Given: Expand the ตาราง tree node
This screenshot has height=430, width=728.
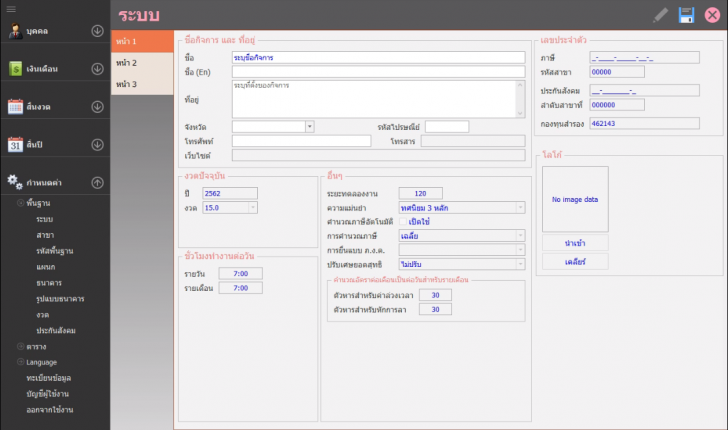Looking at the screenshot, I should click(20, 346).
